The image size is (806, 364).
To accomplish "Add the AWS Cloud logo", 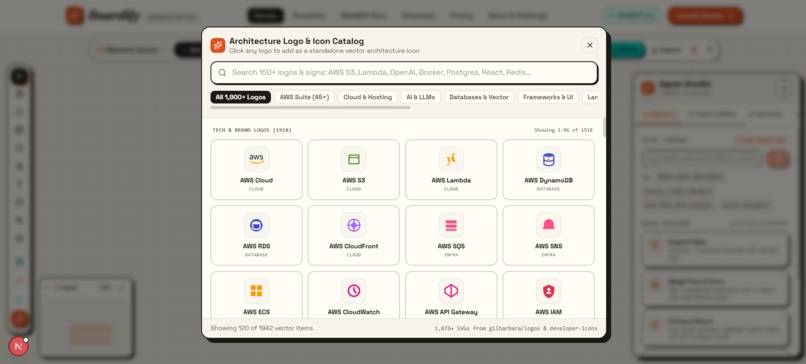I will (x=257, y=170).
